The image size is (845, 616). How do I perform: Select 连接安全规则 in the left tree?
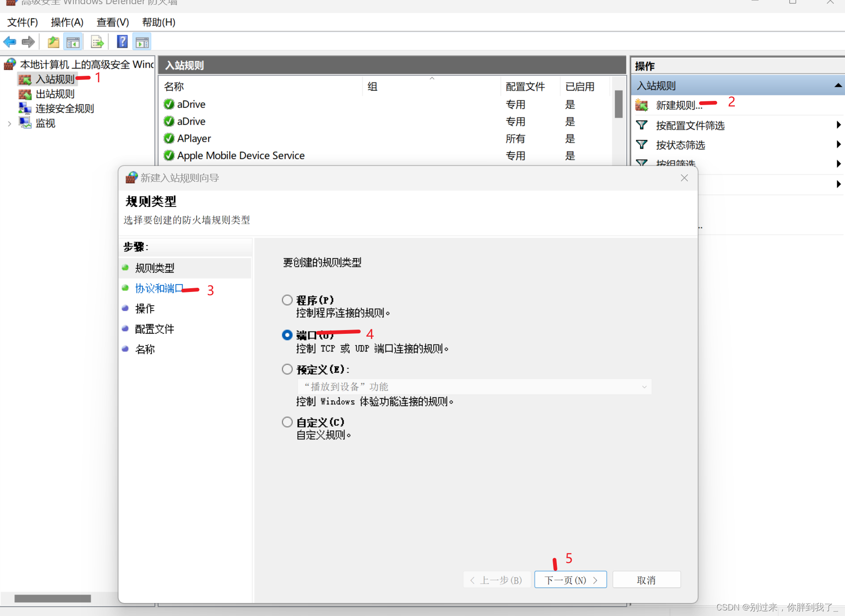(65, 108)
